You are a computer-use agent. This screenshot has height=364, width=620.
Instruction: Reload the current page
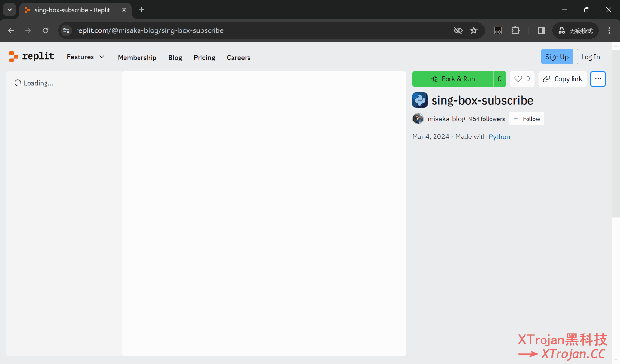[46, 30]
